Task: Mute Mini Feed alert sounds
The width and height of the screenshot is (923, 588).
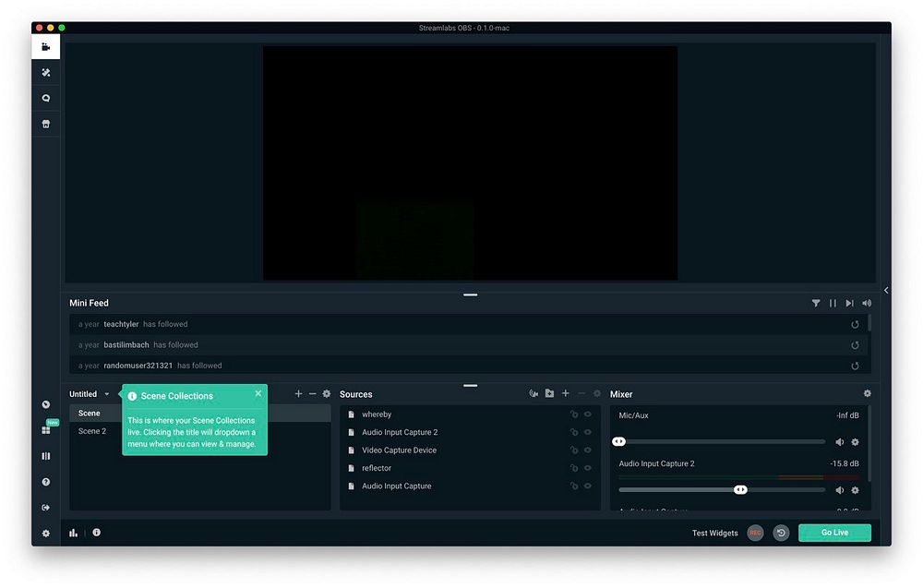Action: click(867, 303)
